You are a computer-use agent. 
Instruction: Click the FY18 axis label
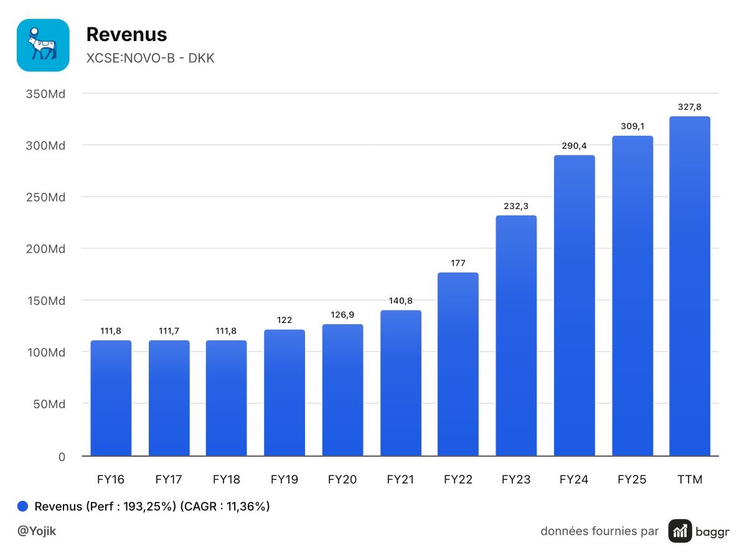227,480
